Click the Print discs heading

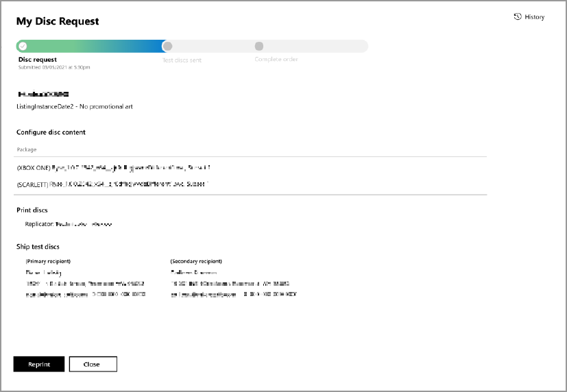(x=32, y=210)
